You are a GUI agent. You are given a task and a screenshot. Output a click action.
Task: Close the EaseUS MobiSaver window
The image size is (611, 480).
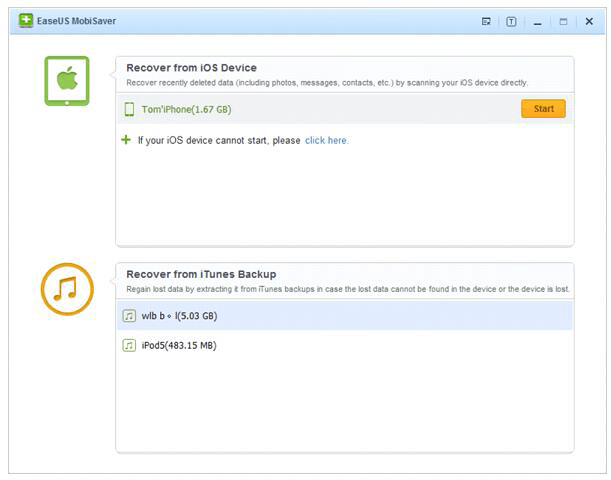pyautogui.click(x=589, y=21)
